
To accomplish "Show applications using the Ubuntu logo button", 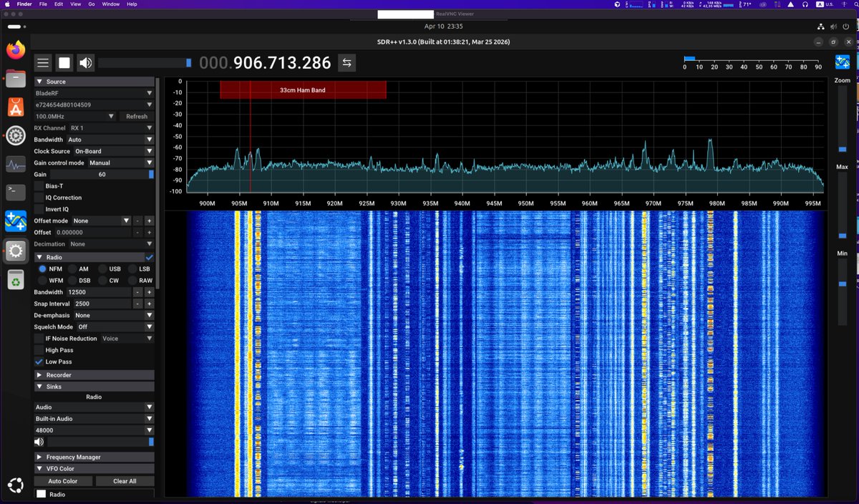I will pos(16,484).
